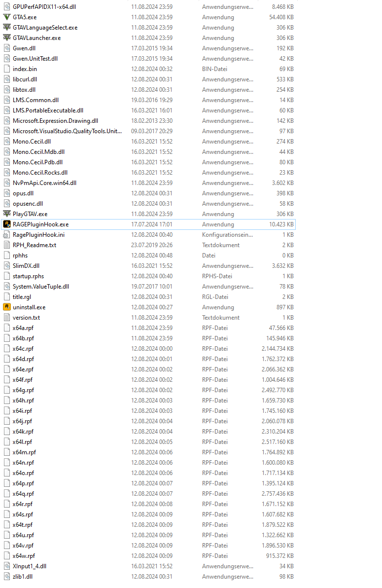Viewport: 382px width, 588px height.
Task: Select the x64o.rpf file name
Action: point(23,473)
